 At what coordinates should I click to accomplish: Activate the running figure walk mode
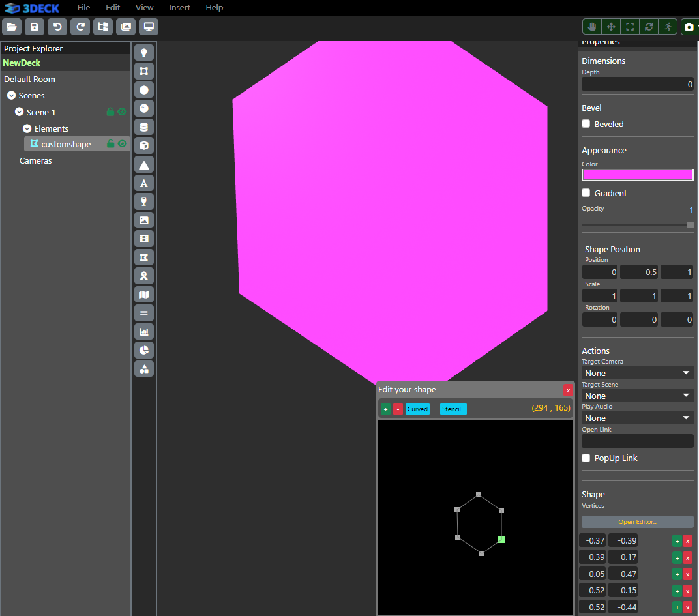[668, 27]
